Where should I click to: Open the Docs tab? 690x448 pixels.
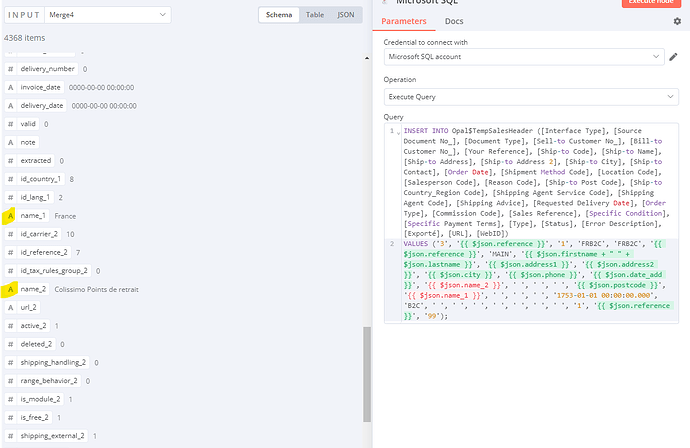453,21
